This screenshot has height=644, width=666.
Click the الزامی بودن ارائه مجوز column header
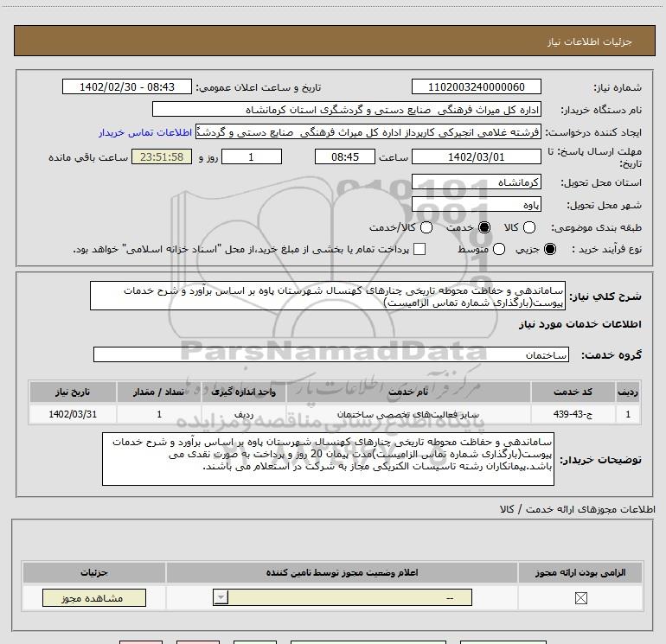(580, 572)
